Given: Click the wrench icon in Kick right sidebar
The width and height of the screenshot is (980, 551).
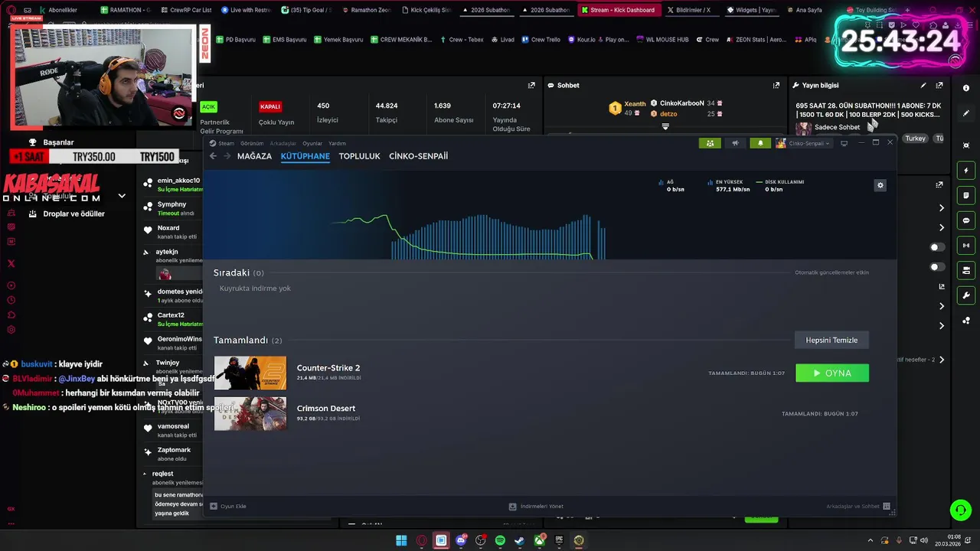Looking at the screenshot, I should coord(966,295).
